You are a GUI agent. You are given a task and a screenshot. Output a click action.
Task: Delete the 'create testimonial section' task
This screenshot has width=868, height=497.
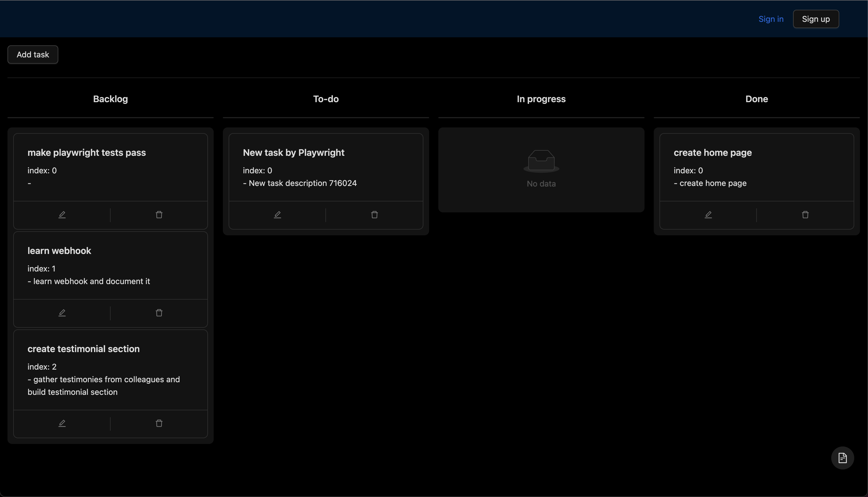[x=159, y=424]
